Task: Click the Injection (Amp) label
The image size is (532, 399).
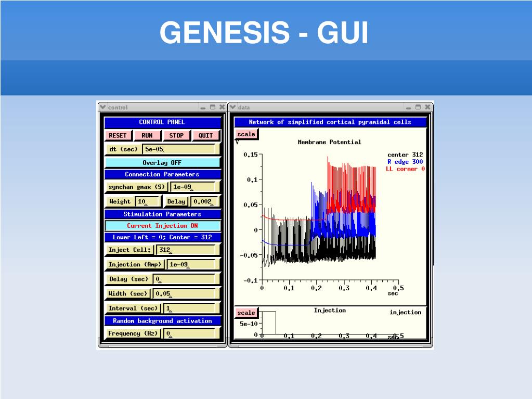Action: [135, 265]
